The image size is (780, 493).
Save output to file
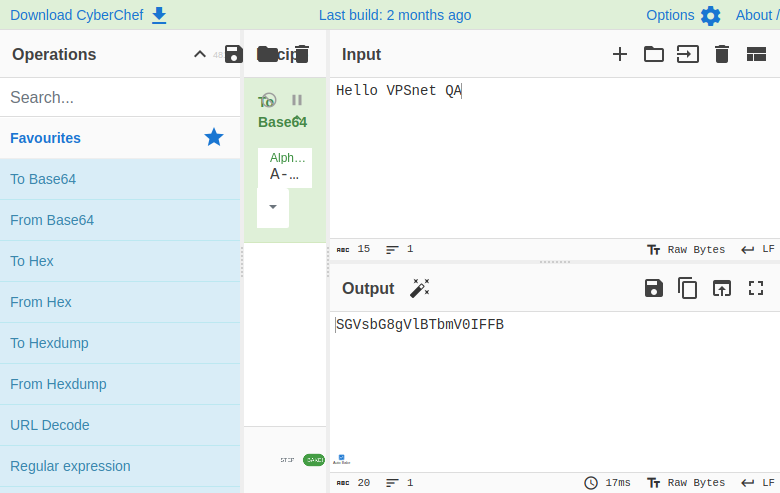click(654, 288)
